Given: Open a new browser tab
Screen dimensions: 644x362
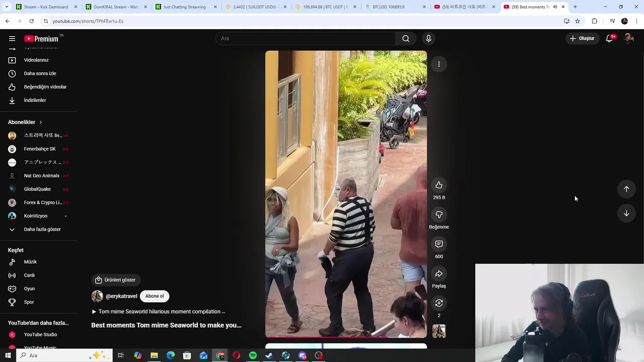Looking at the screenshot, I should tap(575, 7).
